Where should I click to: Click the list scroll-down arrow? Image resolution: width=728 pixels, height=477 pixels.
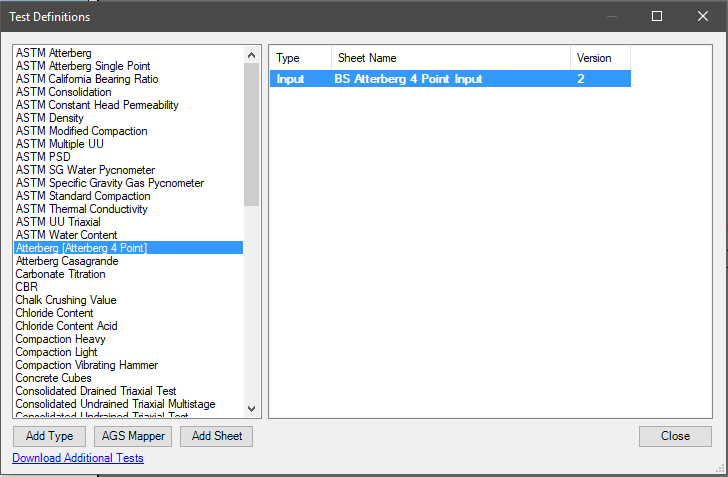[252, 409]
